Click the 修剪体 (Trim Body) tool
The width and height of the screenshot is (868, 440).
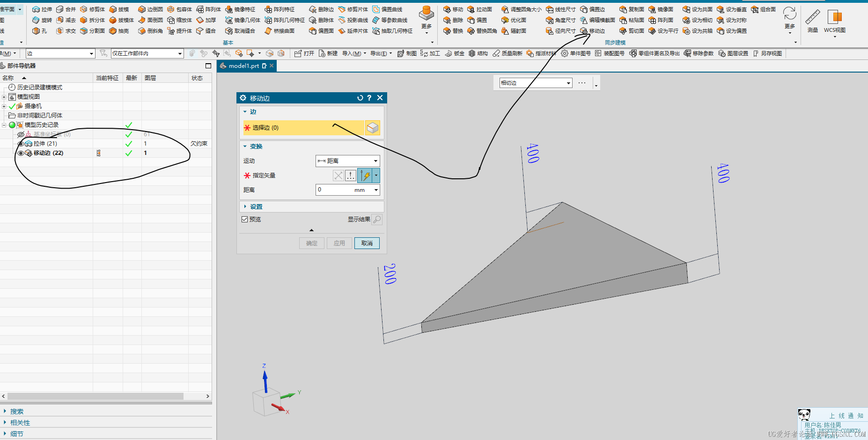93,9
